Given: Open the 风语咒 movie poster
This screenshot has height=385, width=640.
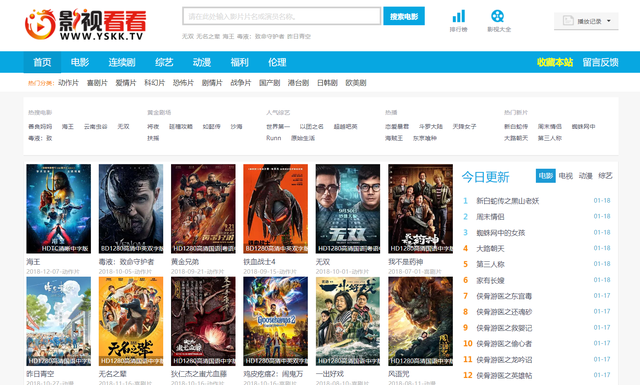Looking at the screenshot, I should [420, 321].
